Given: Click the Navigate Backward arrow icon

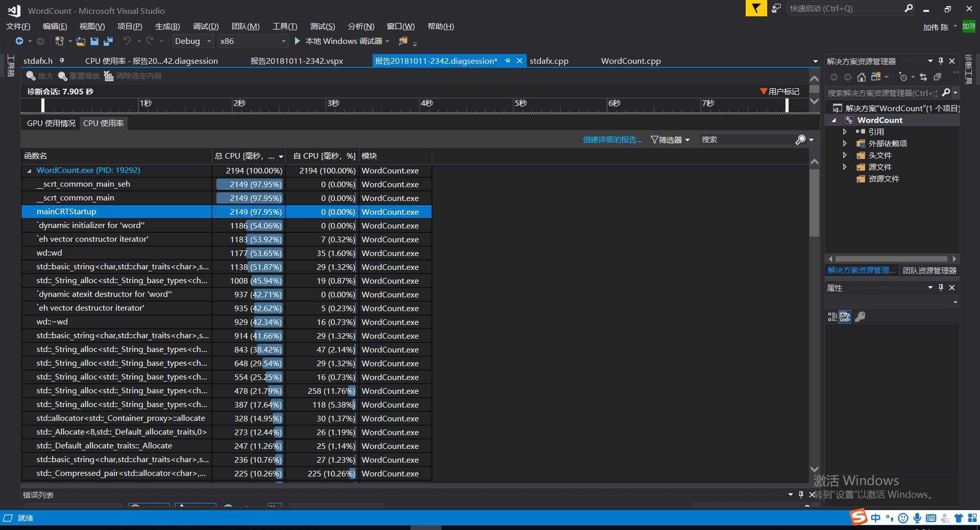Looking at the screenshot, I should 19,41.
